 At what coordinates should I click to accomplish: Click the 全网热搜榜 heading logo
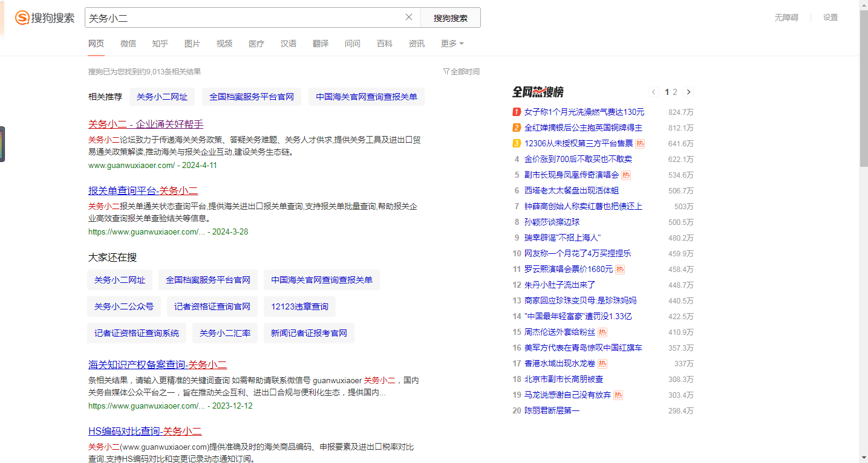point(538,92)
